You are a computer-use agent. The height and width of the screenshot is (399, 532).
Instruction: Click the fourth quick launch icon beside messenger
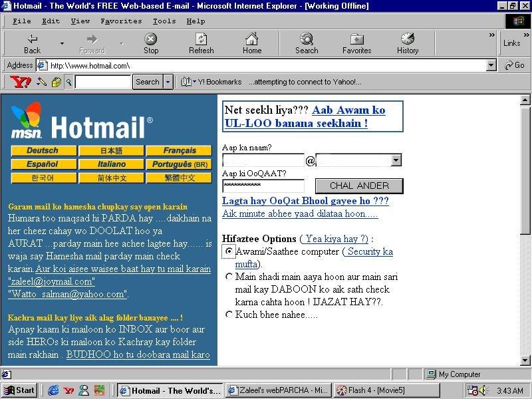99,390
